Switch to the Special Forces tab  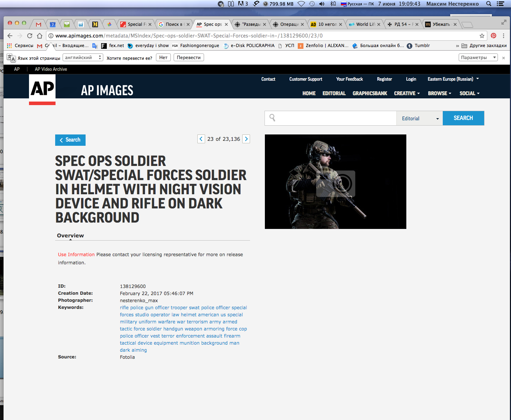tap(137, 24)
